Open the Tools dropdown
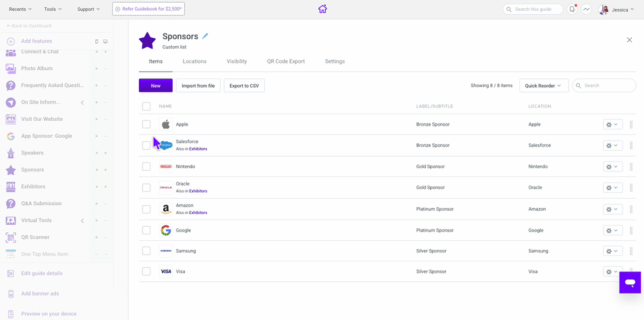Image resolution: width=644 pixels, height=320 pixels. [53, 9]
